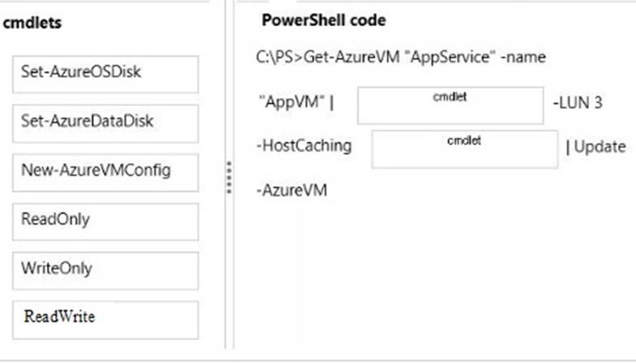Click the Get-AzureVM "AppService" command line
The height and width of the screenshot is (364, 636).
[400, 58]
